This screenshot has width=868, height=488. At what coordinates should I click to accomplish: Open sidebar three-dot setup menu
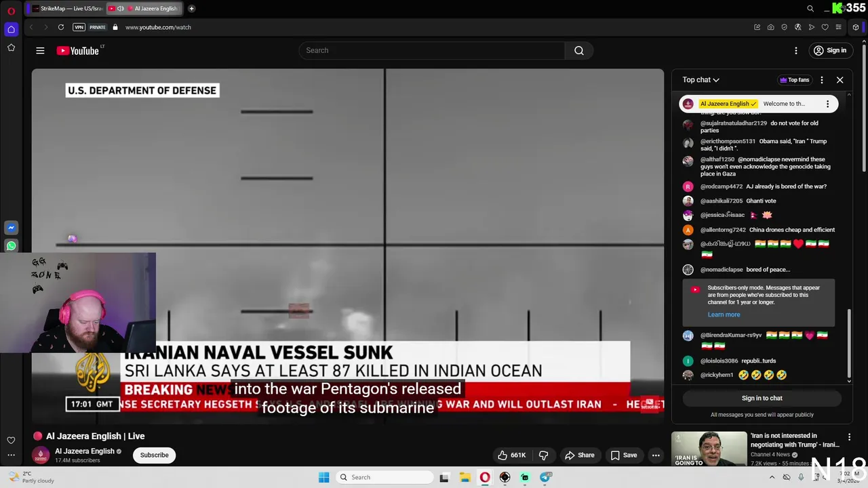[11, 455]
